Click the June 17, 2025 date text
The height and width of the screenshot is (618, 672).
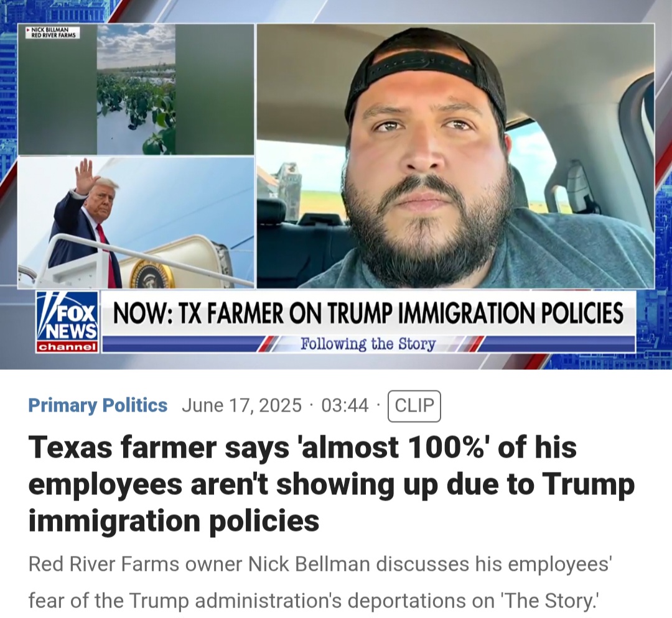click(242, 405)
